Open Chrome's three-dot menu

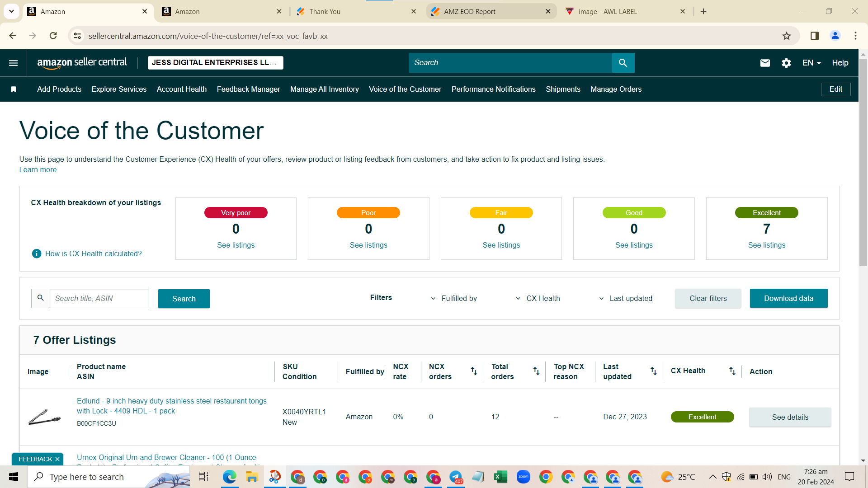pos(855,36)
